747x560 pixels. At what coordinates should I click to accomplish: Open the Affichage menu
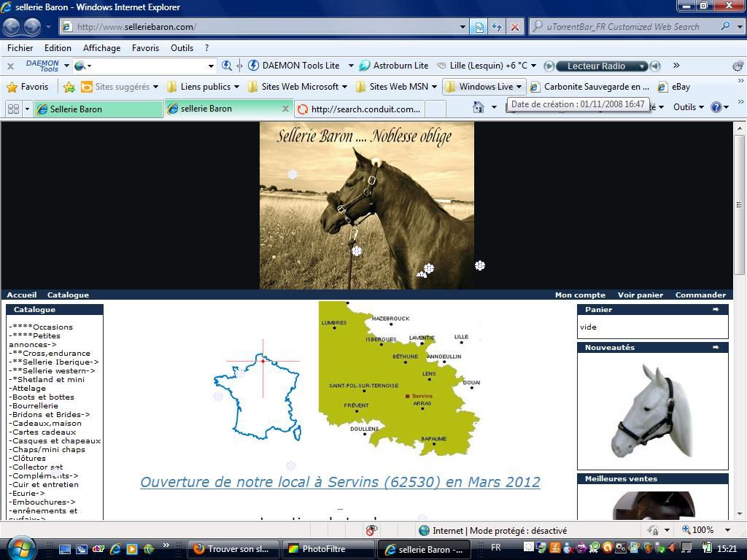click(x=101, y=48)
